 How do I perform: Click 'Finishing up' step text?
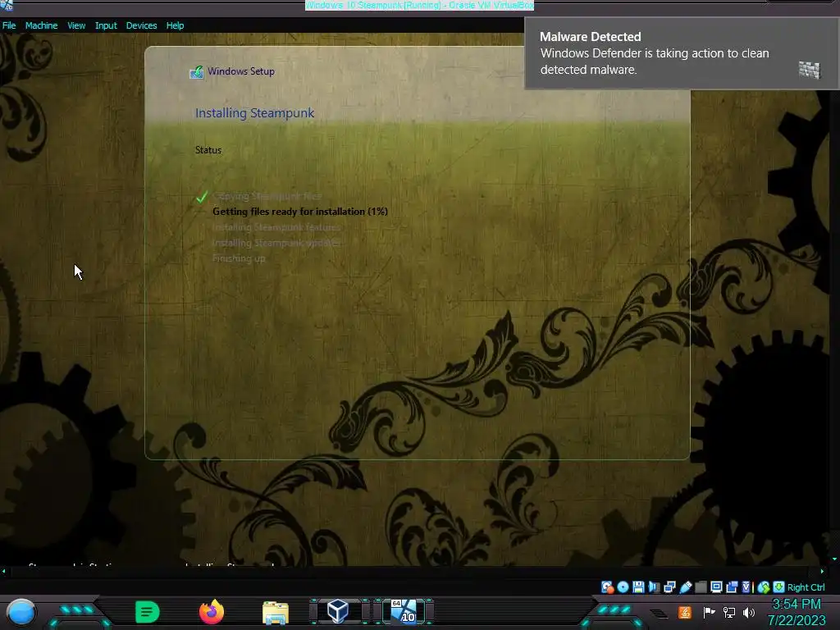[239, 258]
